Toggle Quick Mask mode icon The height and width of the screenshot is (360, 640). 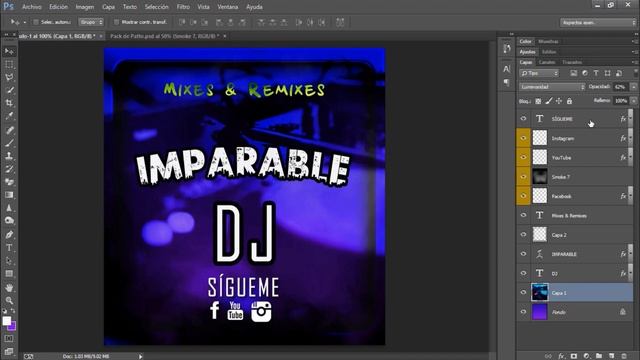(9, 338)
